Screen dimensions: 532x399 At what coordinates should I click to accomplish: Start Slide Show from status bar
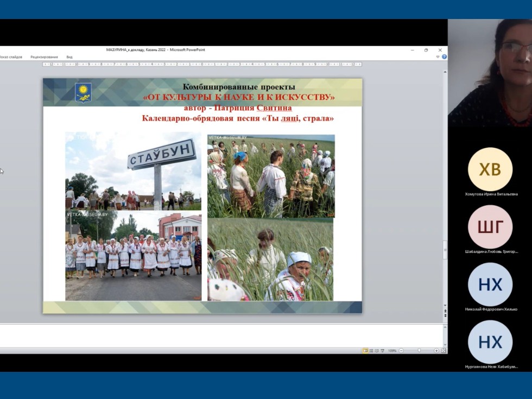pos(382,351)
